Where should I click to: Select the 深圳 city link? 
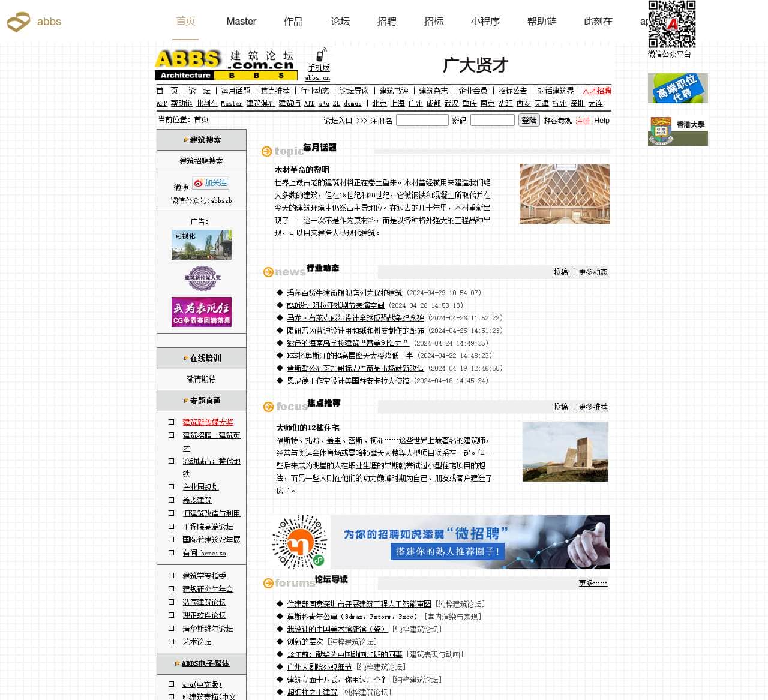578,103
